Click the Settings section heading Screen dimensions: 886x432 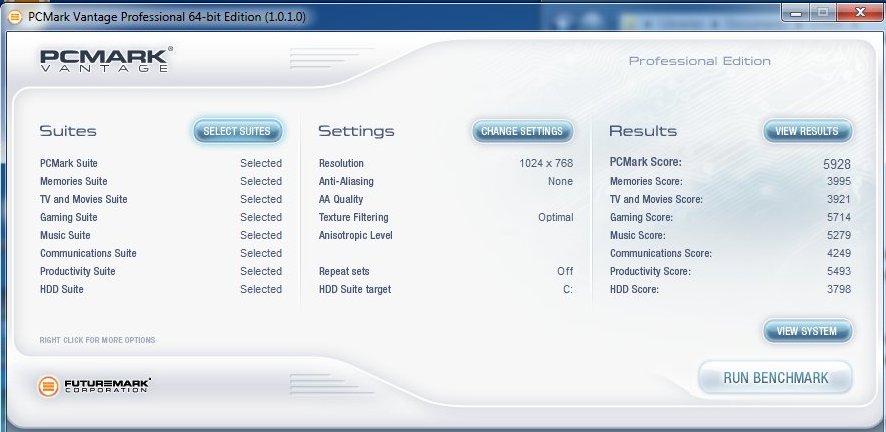(x=357, y=131)
